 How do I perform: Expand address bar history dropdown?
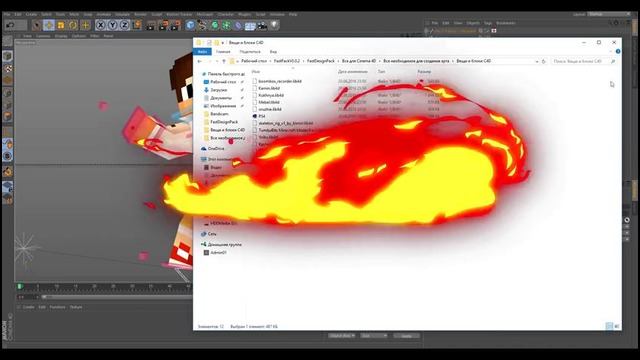point(537,61)
